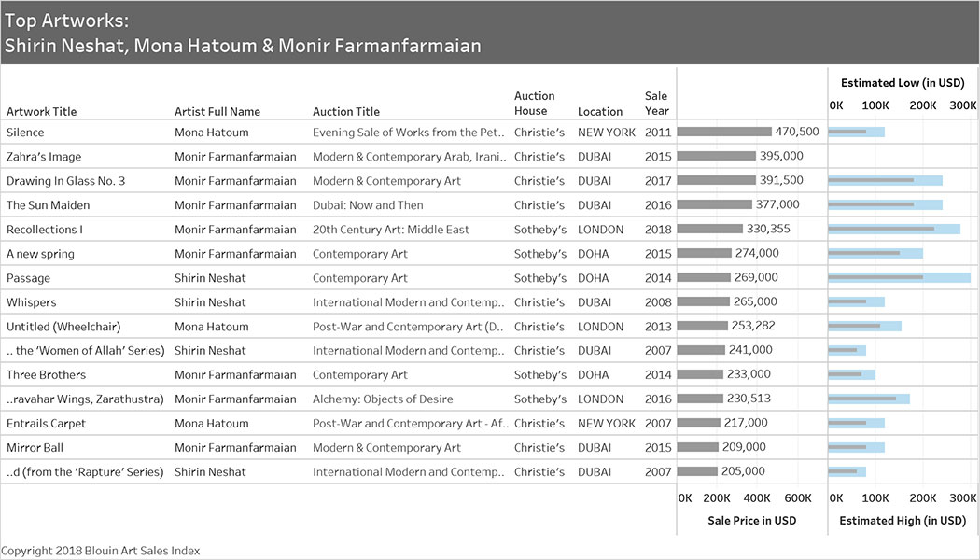Select the Artist Full Name column header

(x=217, y=112)
